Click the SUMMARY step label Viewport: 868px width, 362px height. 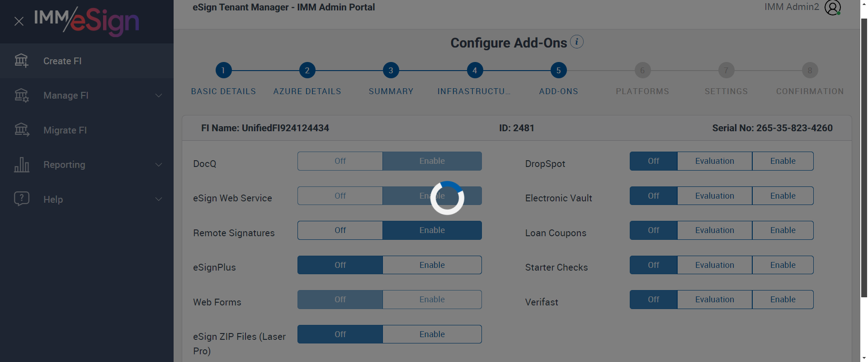point(391,91)
